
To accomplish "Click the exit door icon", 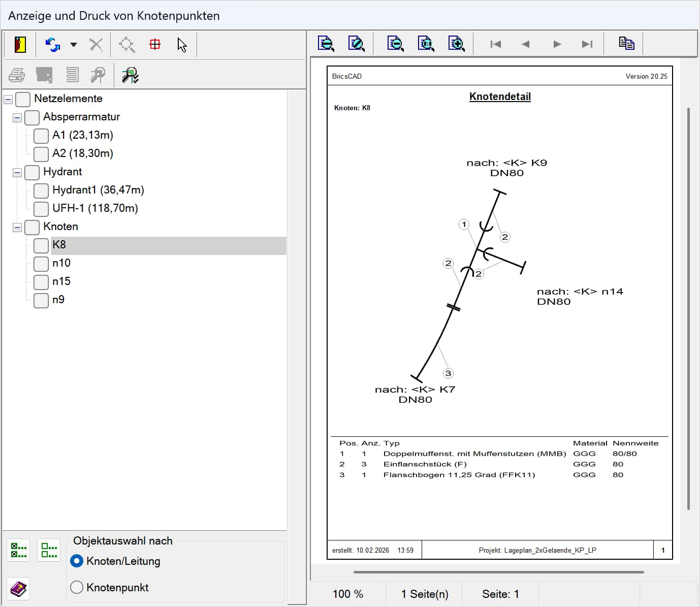I will pos(20,45).
